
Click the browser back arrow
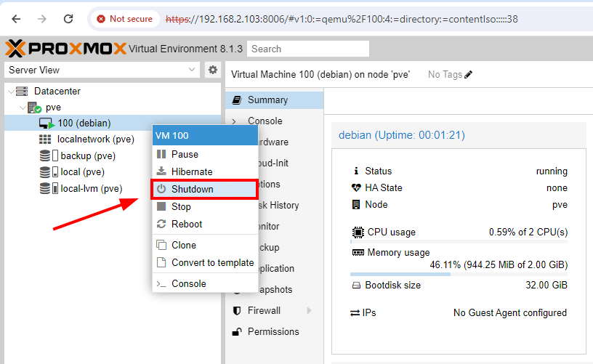coord(15,18)
